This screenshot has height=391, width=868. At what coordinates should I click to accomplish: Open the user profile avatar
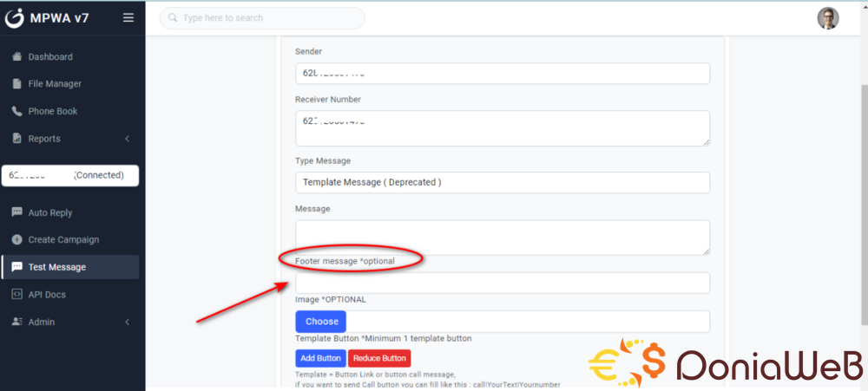pyautogui.click(x=828, y=18)
